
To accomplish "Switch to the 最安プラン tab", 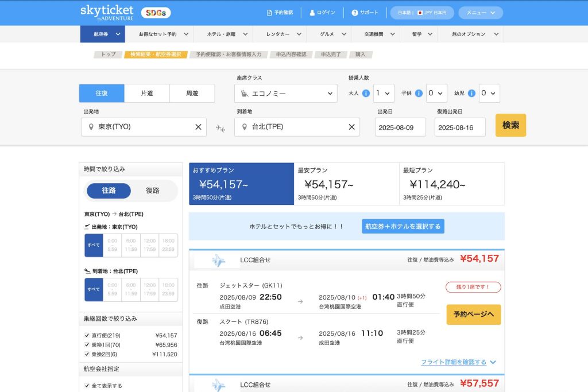I will [346, 184].
